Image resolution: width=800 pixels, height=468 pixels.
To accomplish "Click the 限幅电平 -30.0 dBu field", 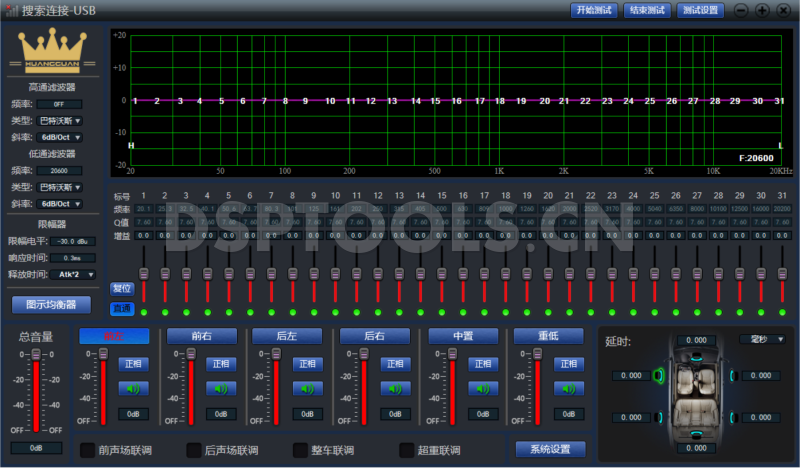I will click(72, 241).
